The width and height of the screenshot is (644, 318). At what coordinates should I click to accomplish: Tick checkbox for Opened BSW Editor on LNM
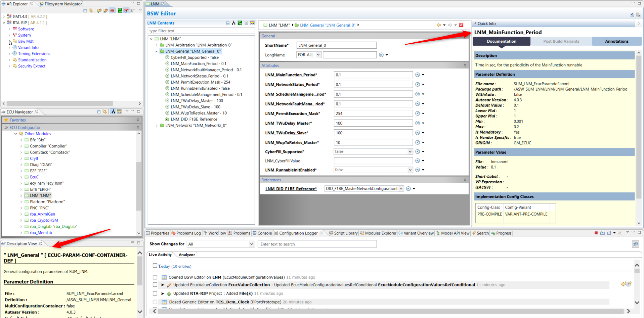(155, 277)
